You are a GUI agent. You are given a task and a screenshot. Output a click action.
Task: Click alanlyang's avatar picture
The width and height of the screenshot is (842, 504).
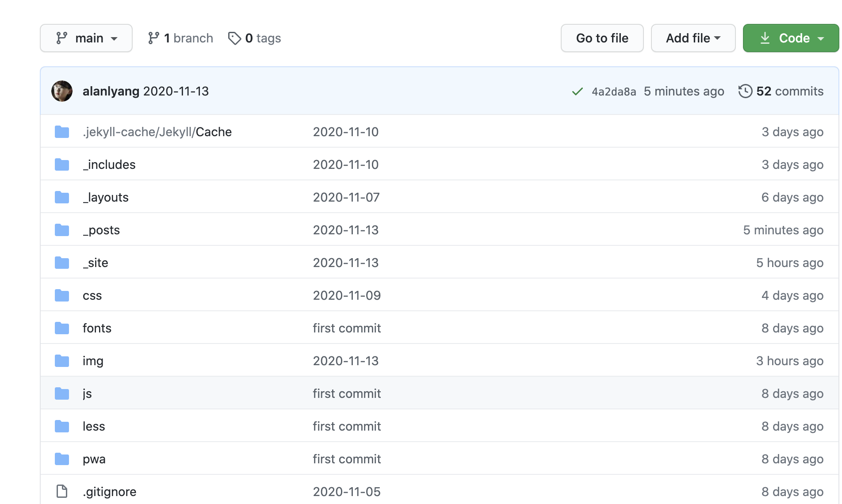click(62, 91)
